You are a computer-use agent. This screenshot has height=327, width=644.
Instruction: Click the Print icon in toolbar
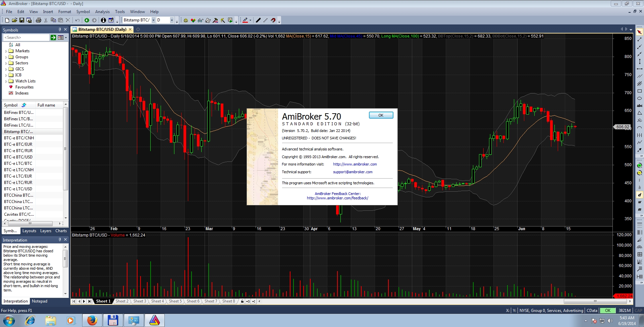[x=39, y=20]
